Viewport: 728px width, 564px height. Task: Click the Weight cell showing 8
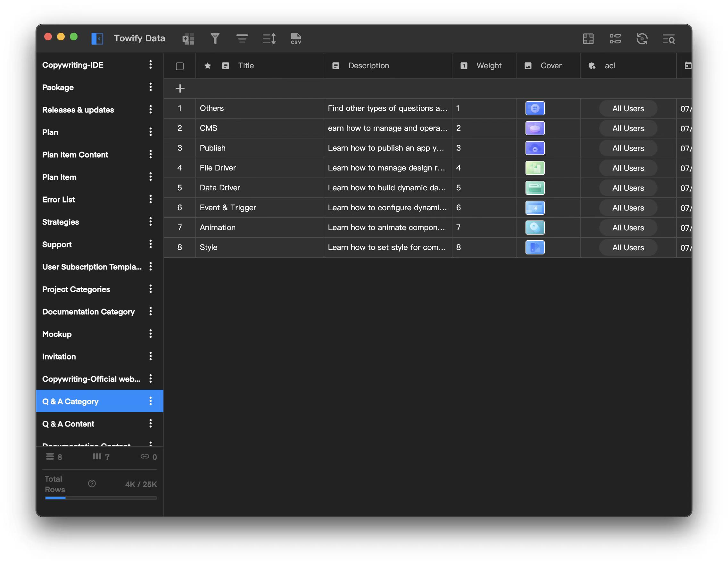(484, 247)
